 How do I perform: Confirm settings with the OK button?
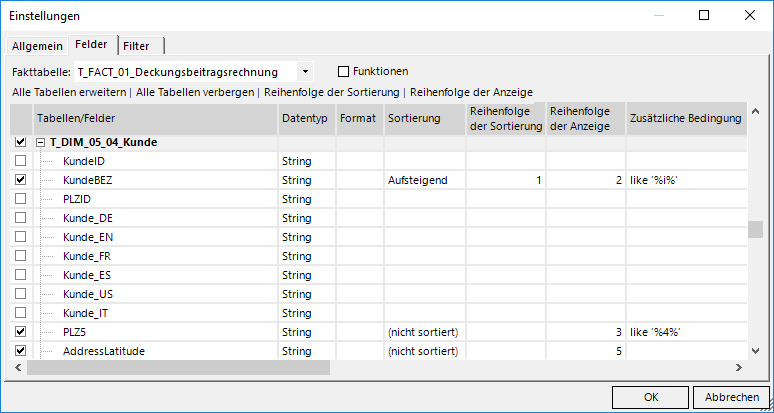[651, 397]
